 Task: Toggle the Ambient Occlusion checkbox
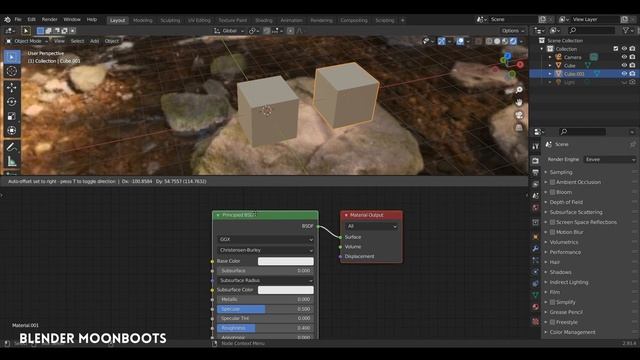[x=552, y=182]
